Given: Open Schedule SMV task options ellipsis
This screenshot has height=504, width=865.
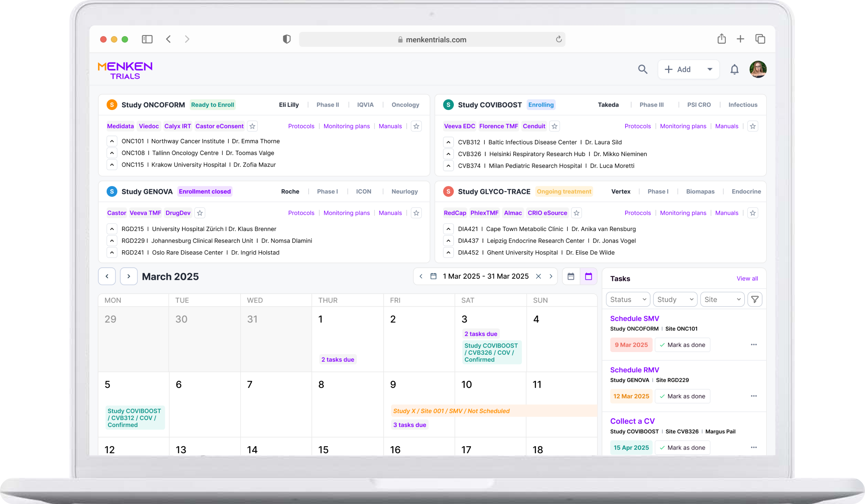Looking at the screenshot, I should tap(754, 345).
